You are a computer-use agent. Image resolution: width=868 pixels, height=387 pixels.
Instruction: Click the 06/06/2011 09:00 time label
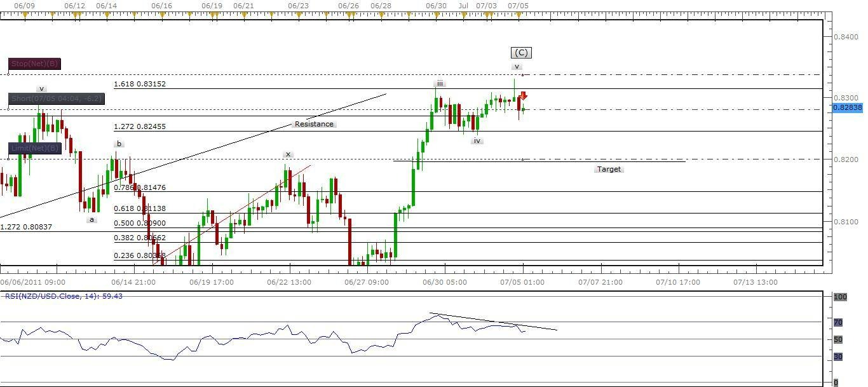pyautogui.click(x=32, y=282)
